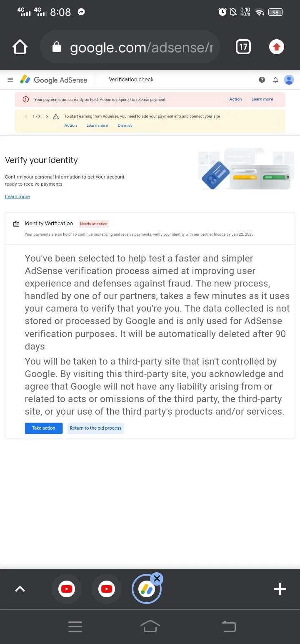Open the help question mark icon
This screenshot has width=300, height=644.
[262, 80]
